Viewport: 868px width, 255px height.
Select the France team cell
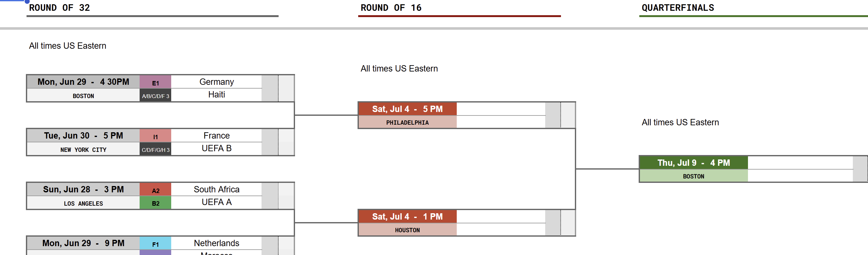point(216,136)
